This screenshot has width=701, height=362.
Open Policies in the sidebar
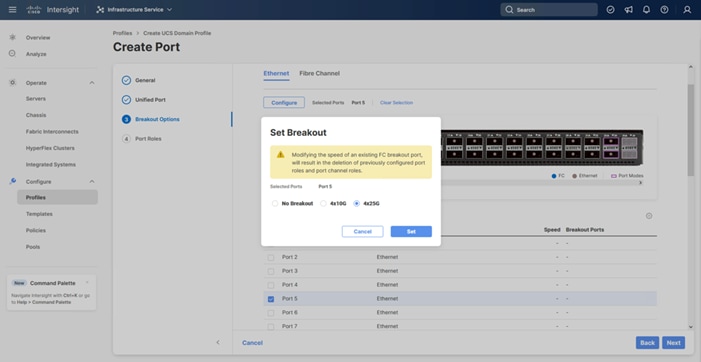pos(36,230)
